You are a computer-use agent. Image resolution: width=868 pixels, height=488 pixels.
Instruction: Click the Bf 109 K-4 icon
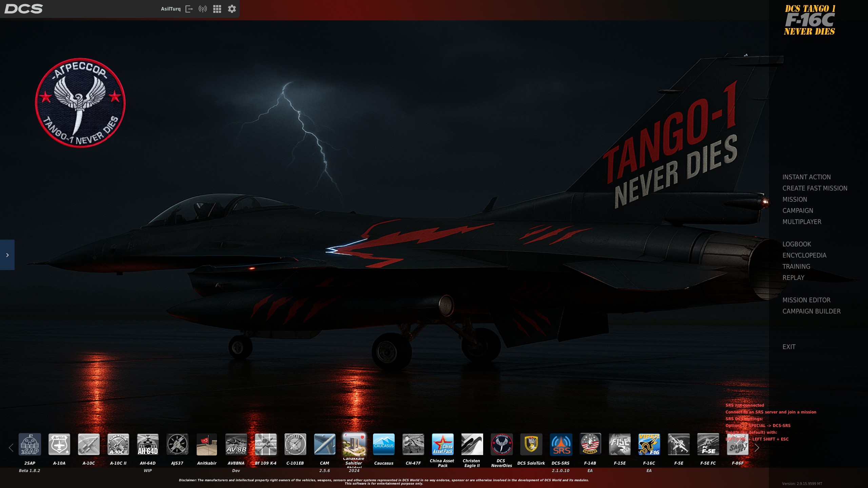point(265,444)
